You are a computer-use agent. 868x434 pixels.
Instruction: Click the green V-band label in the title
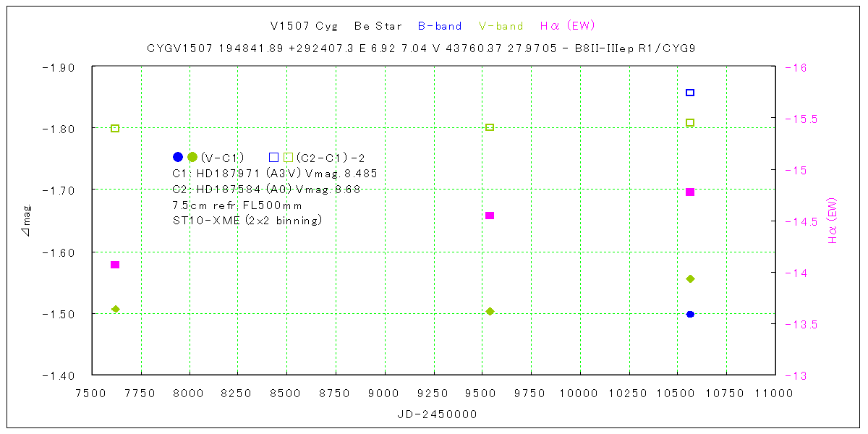(501, 26)
